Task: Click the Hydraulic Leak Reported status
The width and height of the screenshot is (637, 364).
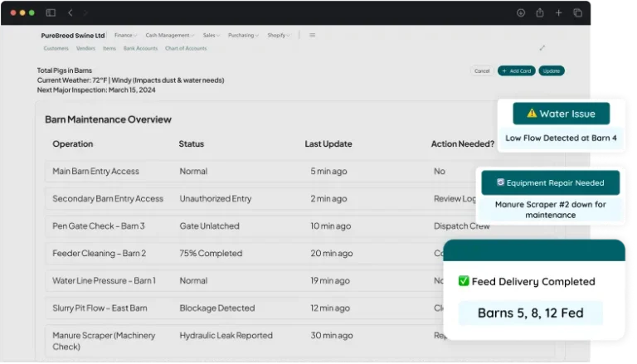Action: pyautogui.click(x=226, y=335)
